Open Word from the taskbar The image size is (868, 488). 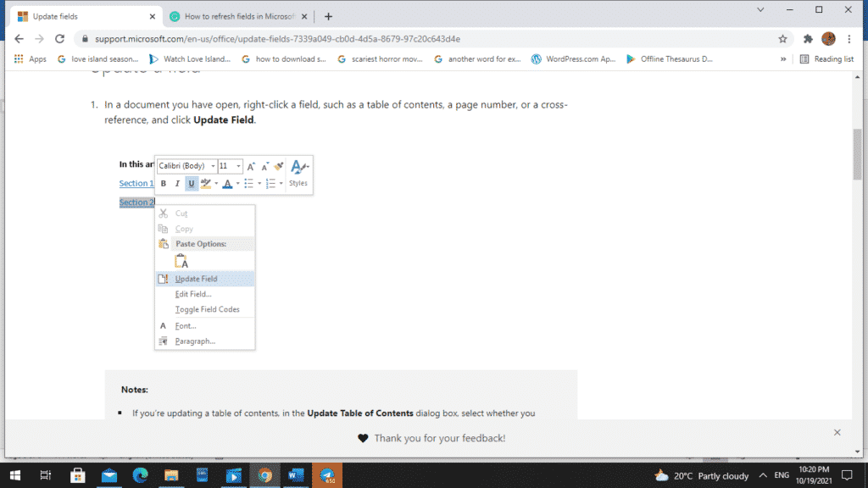(296, 475)
